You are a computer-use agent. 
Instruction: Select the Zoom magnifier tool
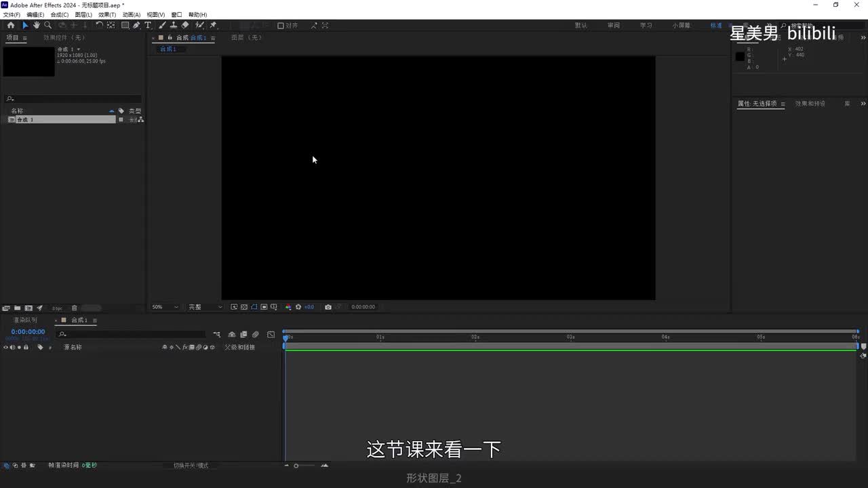point(47,25)
